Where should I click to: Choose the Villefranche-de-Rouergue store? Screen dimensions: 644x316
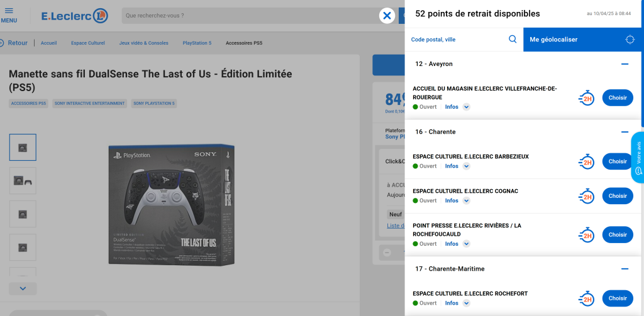click(x=618, y=97)
